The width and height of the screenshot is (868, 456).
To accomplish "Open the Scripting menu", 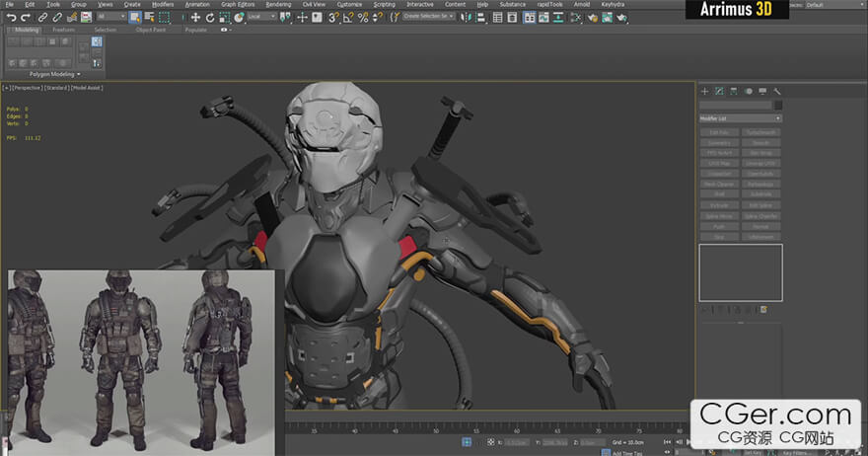I will [384, 4].
